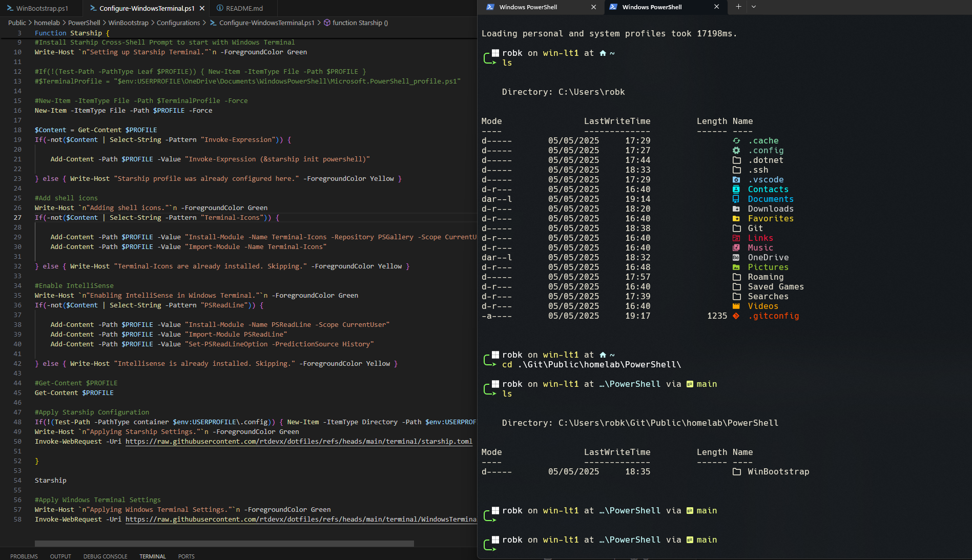This screenshot has height=560, width=972.
Task: Switch to the DEBUG CONSOLE panel tab
Action: click(105, 556)
